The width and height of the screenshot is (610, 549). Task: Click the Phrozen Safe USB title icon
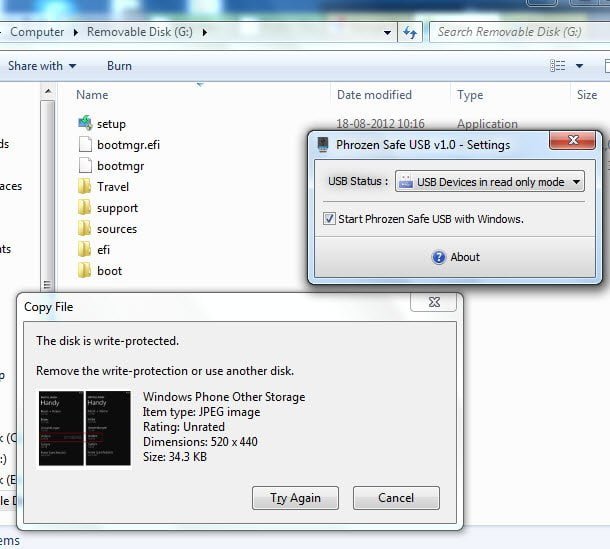tap(323, 145)
